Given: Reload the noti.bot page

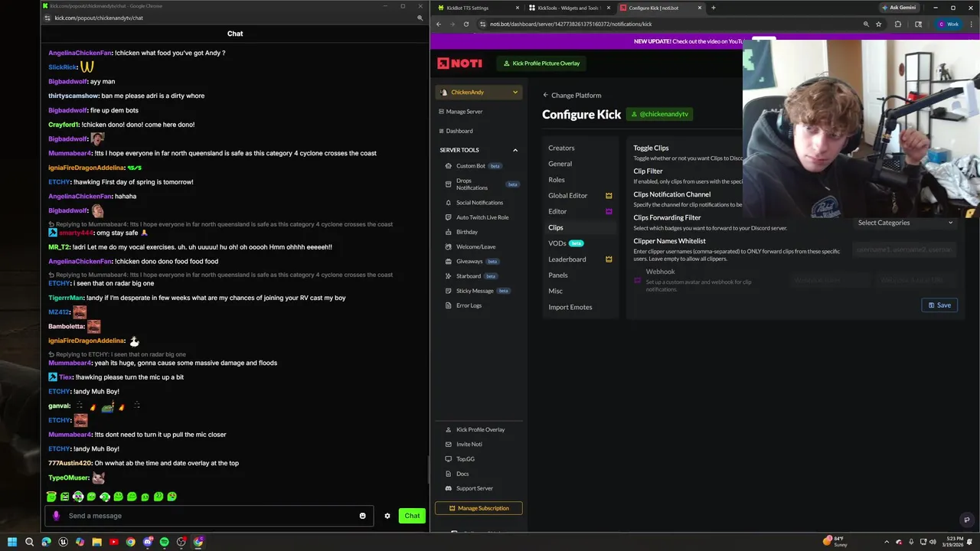Looking at the screenshot, I should (465, 24).
